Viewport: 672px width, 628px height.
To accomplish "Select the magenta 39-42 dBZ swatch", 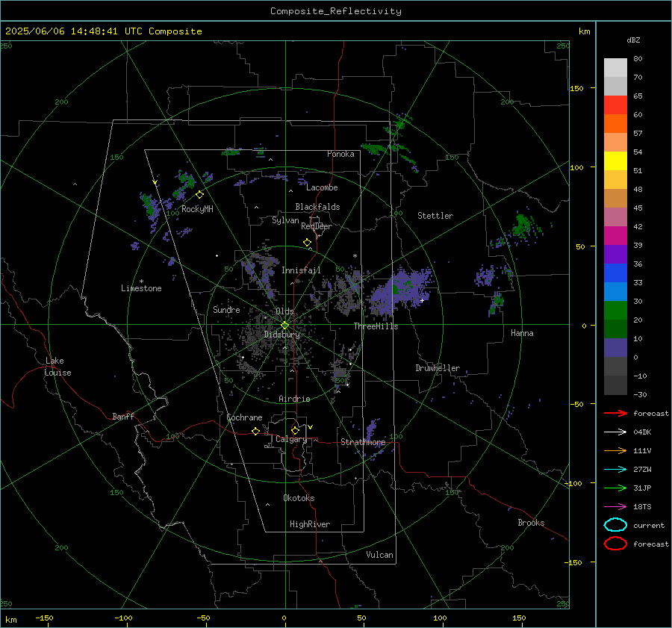I will pos(615,235).
